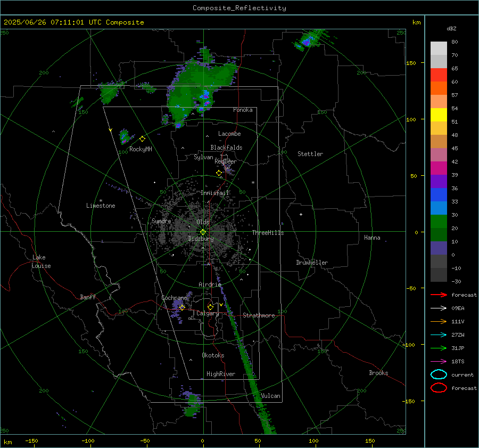Click the Innisfail city label
479x448 pixels.
point(215,193)
